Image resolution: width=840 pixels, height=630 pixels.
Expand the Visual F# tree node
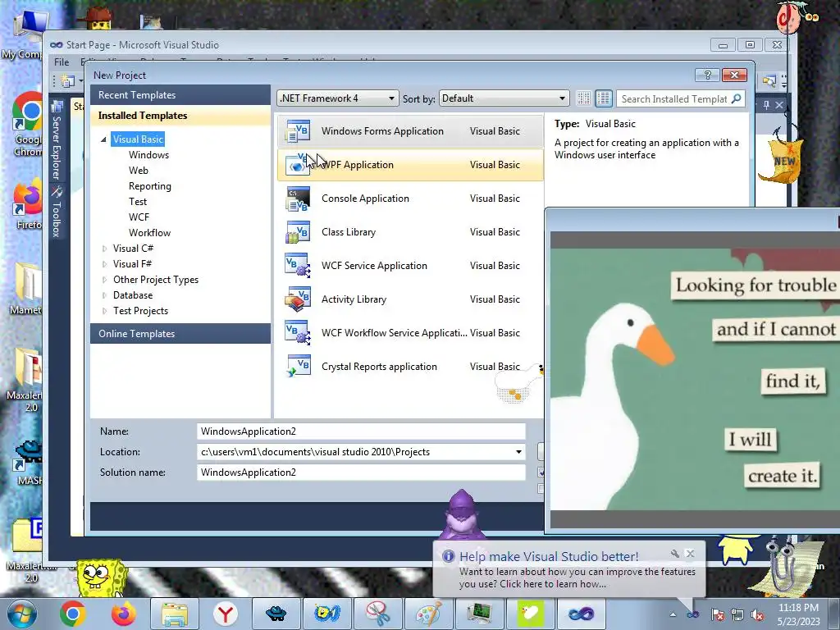point(104,264)
